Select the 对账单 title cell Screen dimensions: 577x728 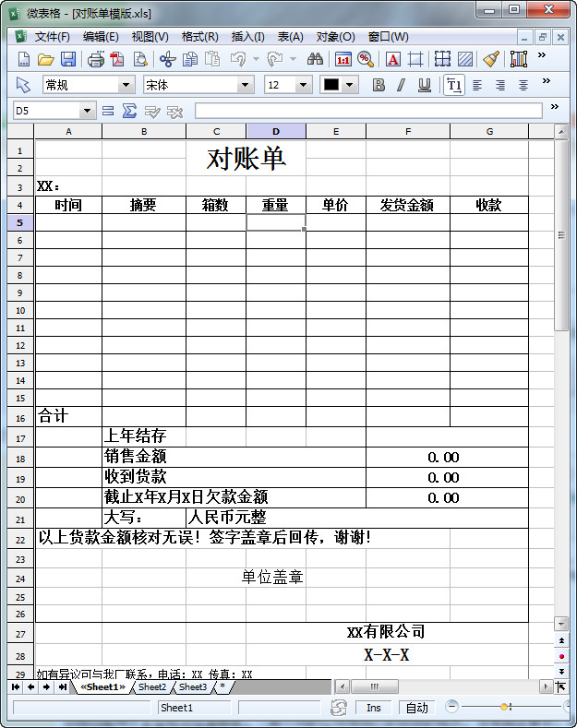click(x=246, y=159)
